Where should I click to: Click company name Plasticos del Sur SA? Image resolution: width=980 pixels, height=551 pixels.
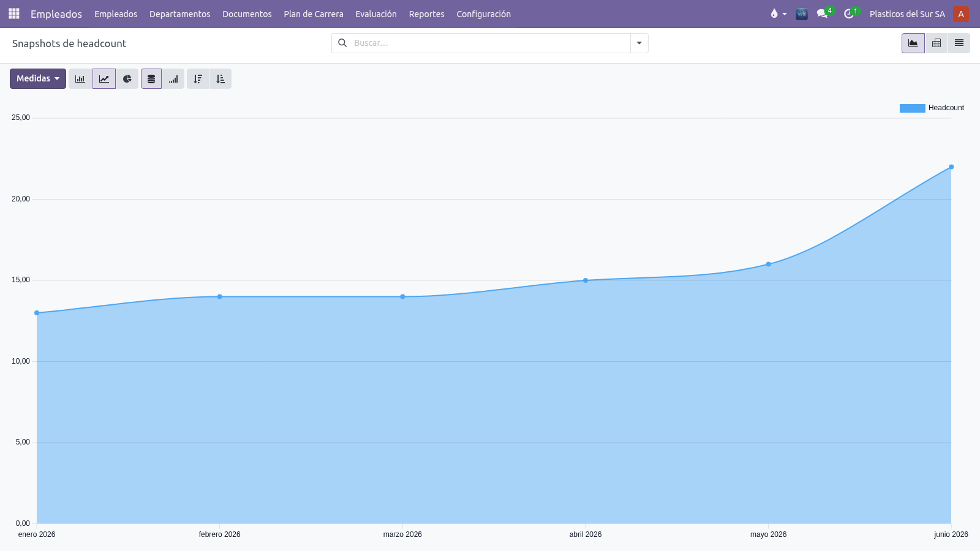(907, 13)
